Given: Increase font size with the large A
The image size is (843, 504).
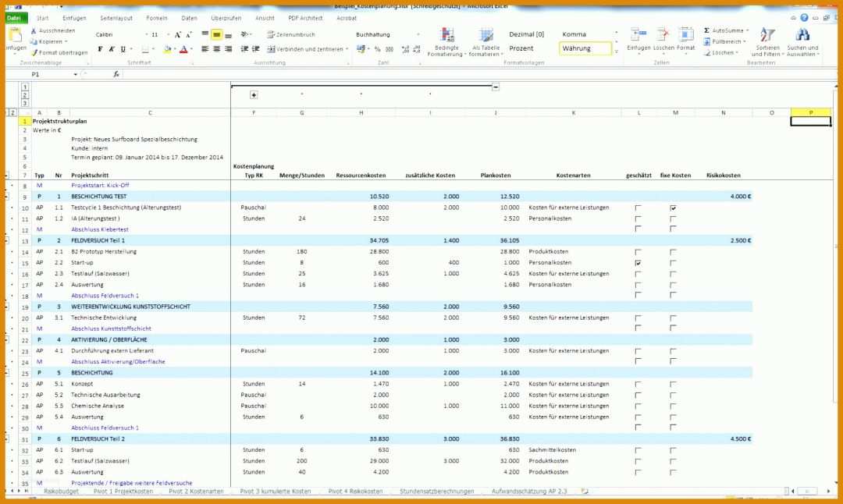Looking at the screenshot, I should [x=177, y=34].
